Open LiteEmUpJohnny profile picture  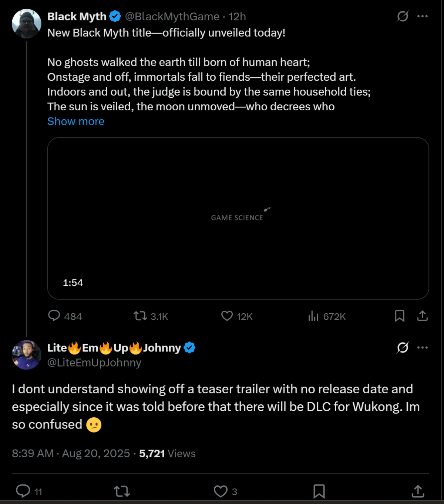click(27, 355)
